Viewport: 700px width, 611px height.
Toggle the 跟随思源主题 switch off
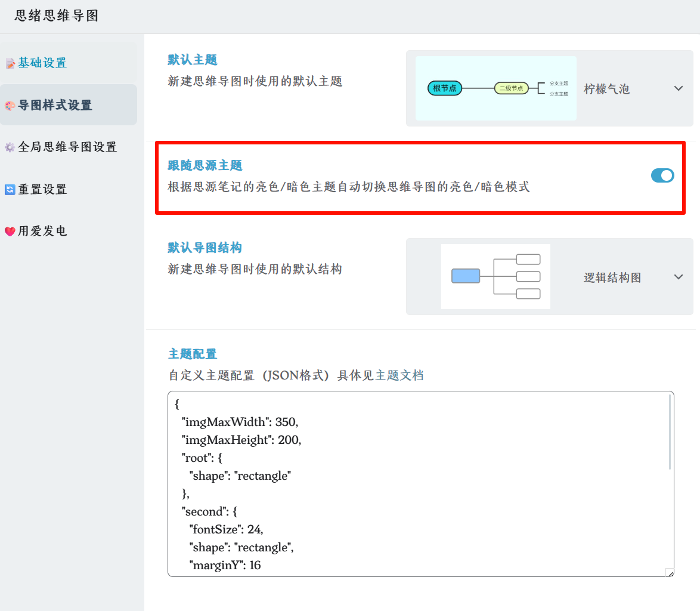click(662, 175)
